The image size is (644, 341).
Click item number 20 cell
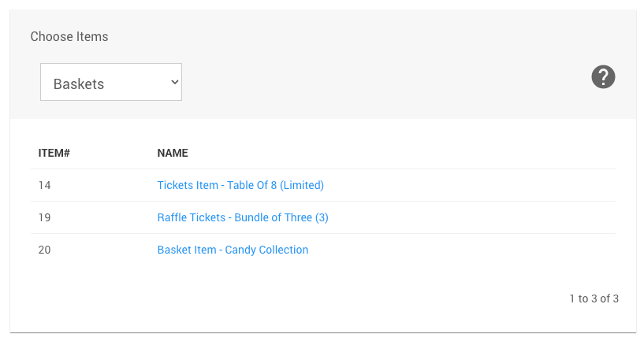coord(45,250)
